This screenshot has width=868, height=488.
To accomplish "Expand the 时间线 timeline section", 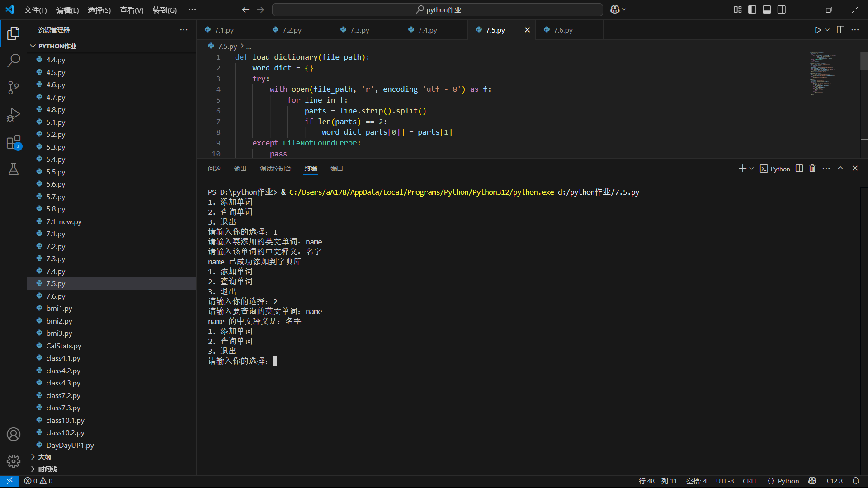I will 47,469.
